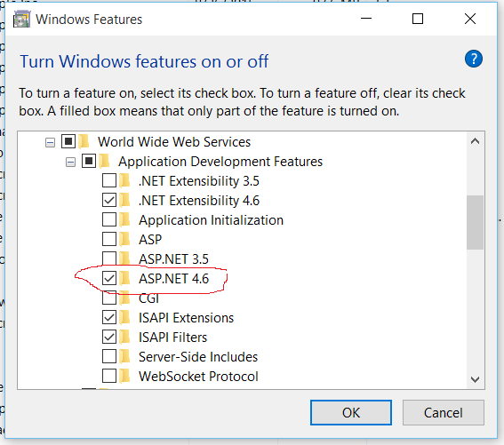
Task: Click the Windows Features title bar icon
Action: (21, 20)
